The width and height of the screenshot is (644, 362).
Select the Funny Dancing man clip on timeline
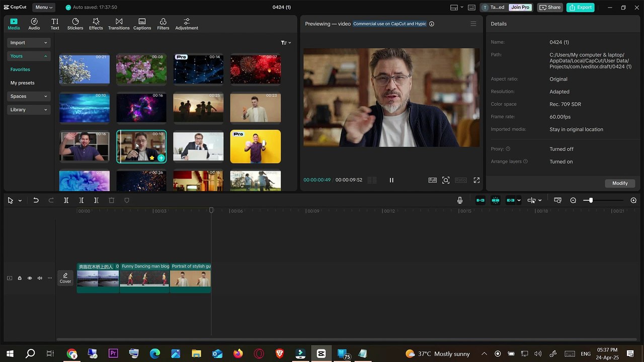[x=145, y=278]
